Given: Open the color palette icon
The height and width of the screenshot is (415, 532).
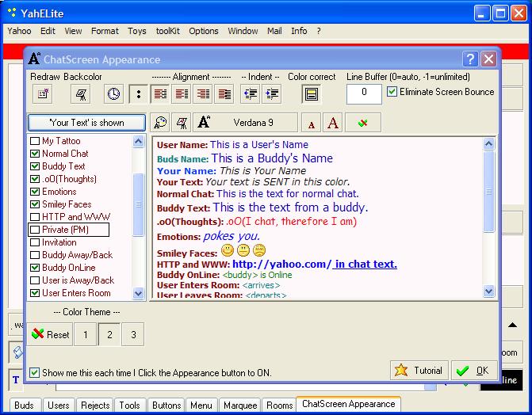Looking at the screenshot, I should (x=160, y=123).
